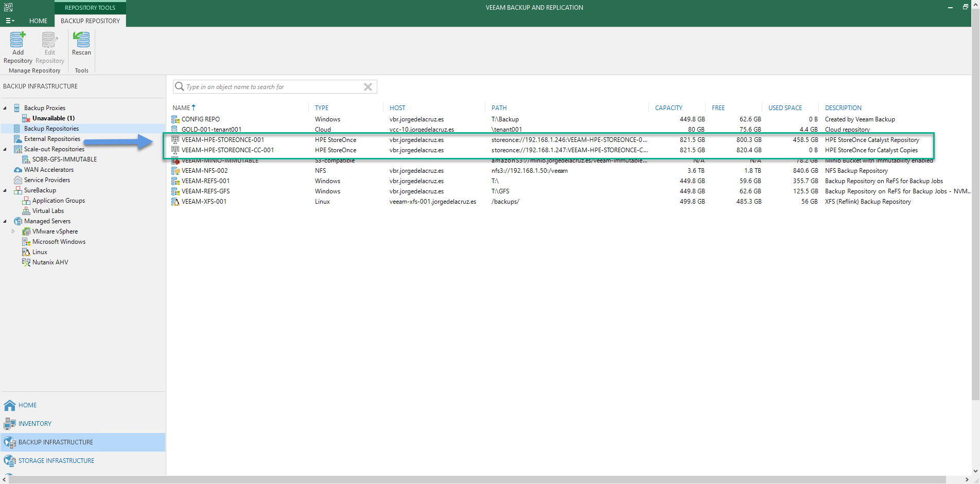Open the STORAGE INFRASTRUCTURE navigation pane

[x=83, y=461]
